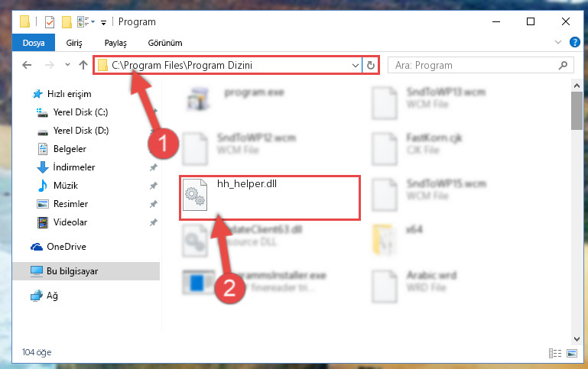Open the Help question mark icon
The height and width of the screenshot is (369, 588).
tap(574, 42)
